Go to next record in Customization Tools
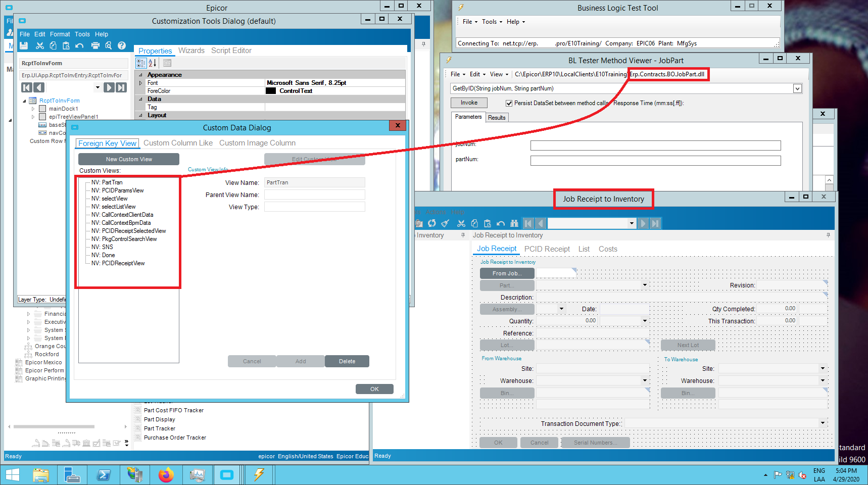The image size is (868, 485). [109, 87]
